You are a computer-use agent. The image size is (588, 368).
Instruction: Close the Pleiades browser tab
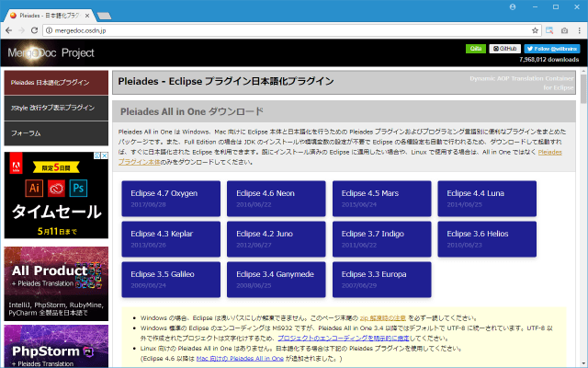(x=87, y=16)
